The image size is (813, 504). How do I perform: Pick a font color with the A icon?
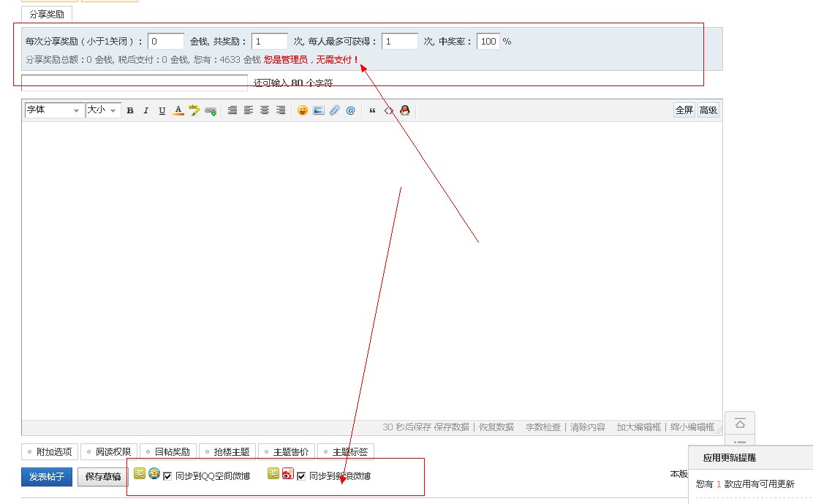click(178, 111)
